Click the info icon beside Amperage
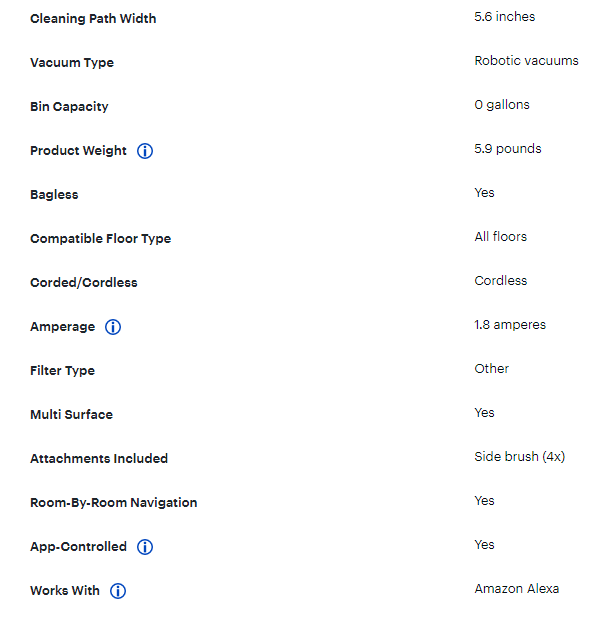 pyautogui.click(x=113, y=327)
